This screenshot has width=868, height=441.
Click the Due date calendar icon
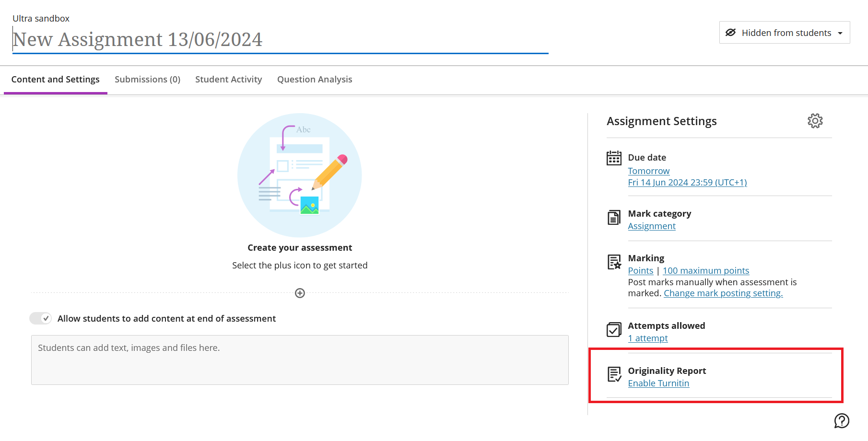614,158
